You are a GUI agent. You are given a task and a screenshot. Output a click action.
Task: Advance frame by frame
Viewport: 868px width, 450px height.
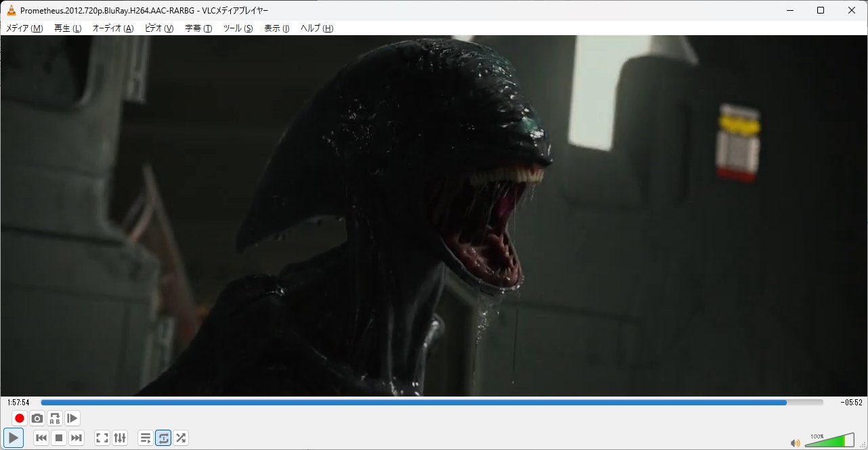72,418
